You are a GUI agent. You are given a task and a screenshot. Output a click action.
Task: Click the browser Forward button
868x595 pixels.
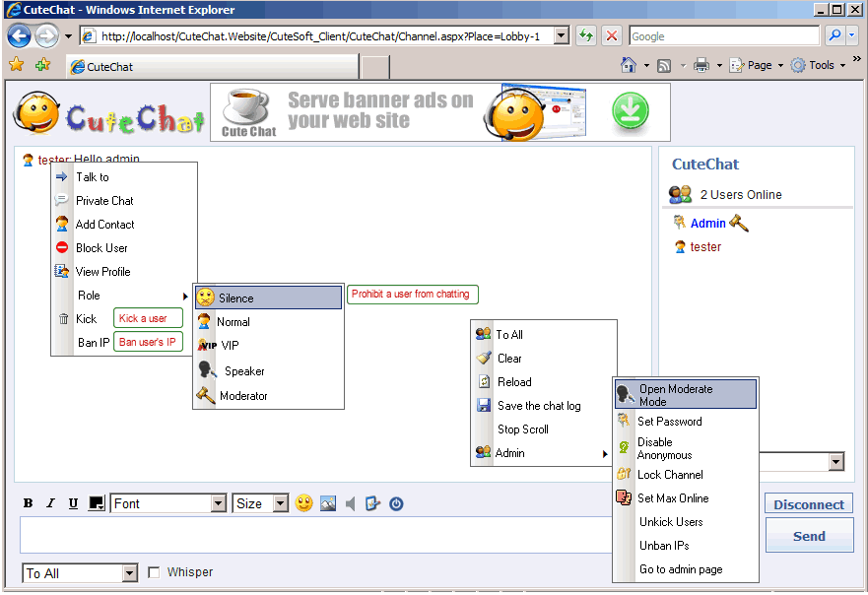(46, 36)
